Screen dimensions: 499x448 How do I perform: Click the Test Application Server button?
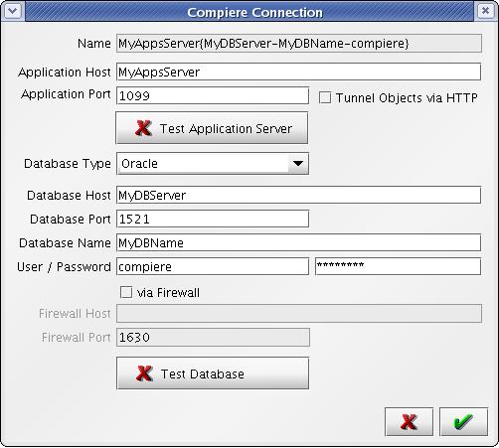(x=212, y=128)
